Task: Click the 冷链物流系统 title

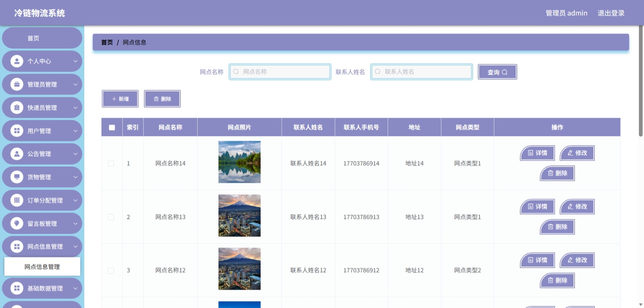Action: click(39, 13)
